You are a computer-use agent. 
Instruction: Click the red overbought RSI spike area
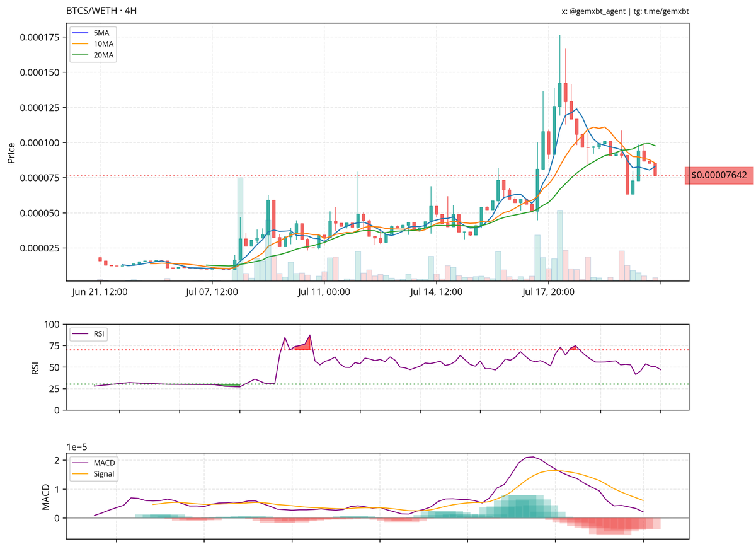tap(304, 344)
